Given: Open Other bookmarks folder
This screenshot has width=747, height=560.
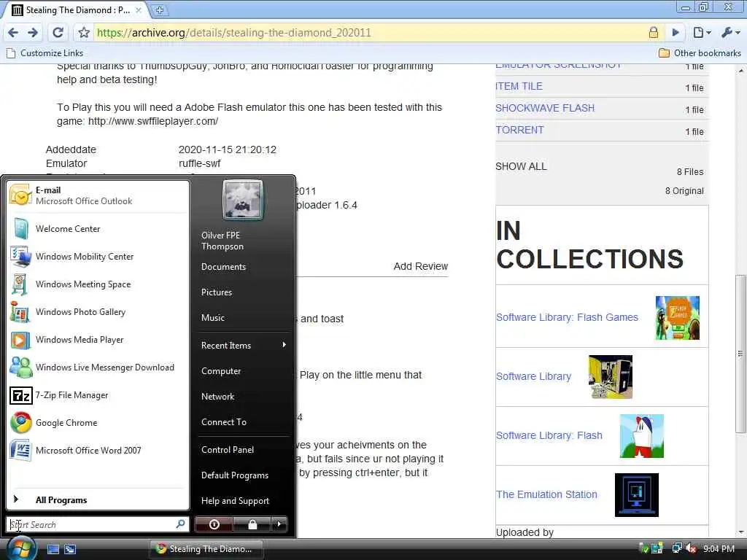Looking at the screenshot, I should click(700, 52).
